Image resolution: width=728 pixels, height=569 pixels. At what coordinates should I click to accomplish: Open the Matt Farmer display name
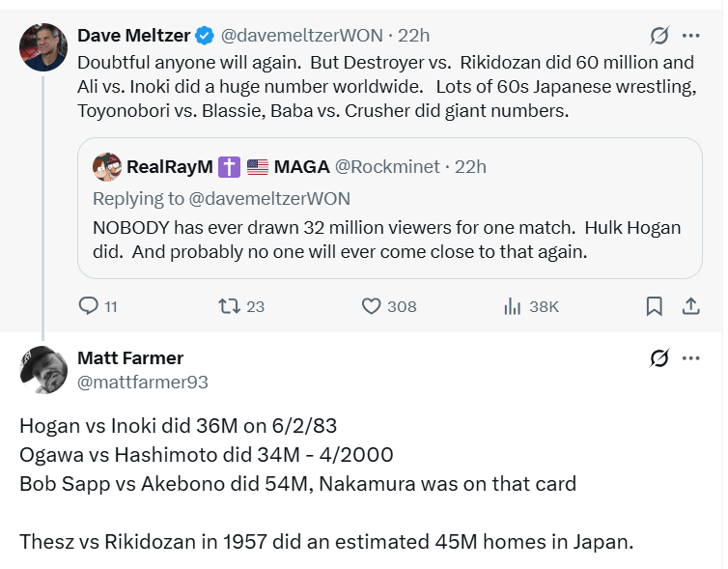pos(130,358)
